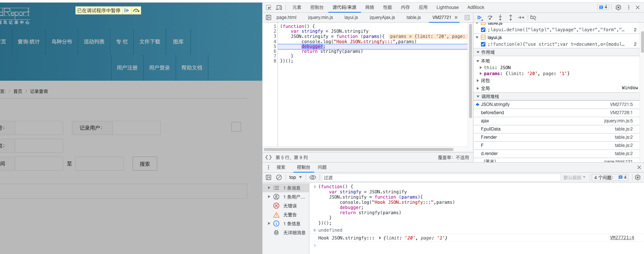Open the jquery.min.js file tab
Viewport: 644px width, 254px height.
(320, 17)
